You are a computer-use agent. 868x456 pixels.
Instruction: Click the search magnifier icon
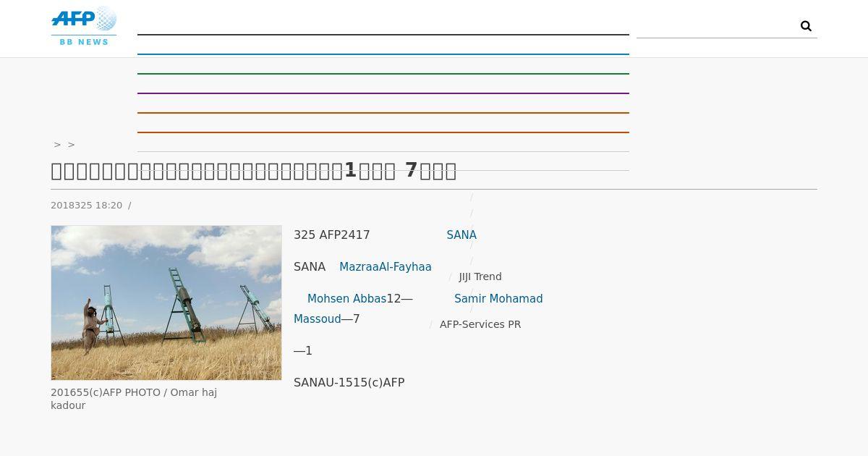pyautogui.click(x=806, y=26)
